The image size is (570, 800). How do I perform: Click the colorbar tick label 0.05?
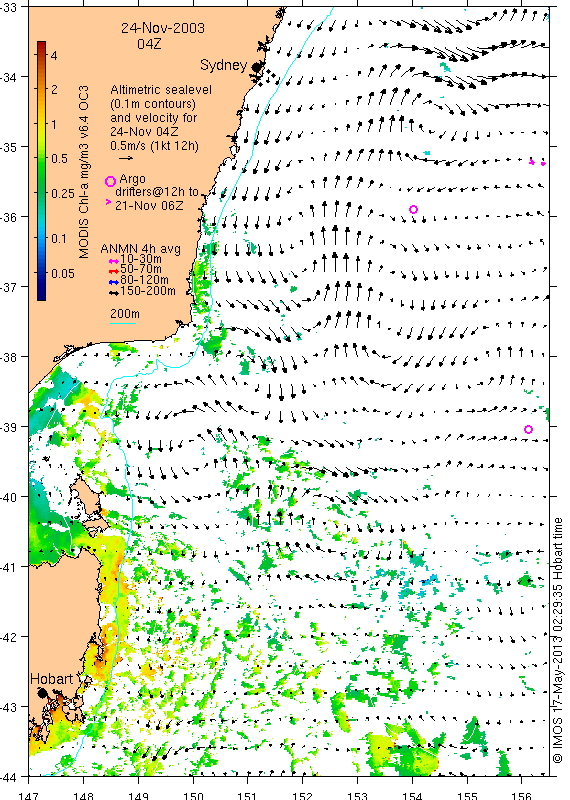62,273
